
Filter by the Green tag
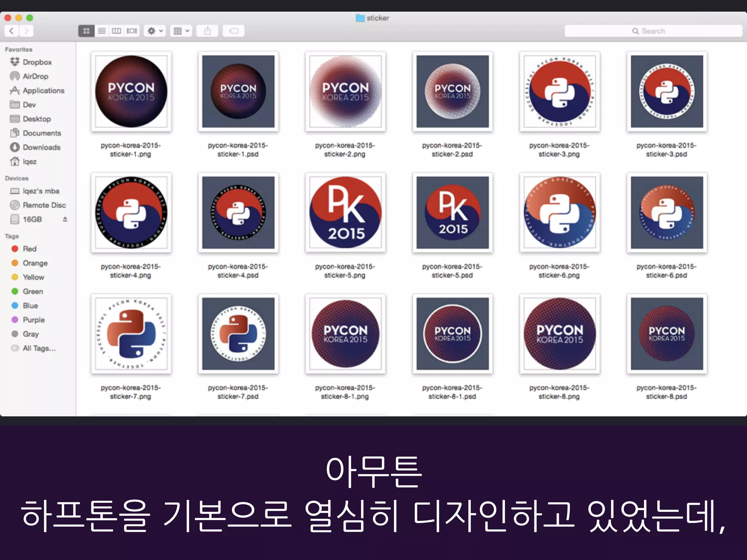(x=28, y=292)
